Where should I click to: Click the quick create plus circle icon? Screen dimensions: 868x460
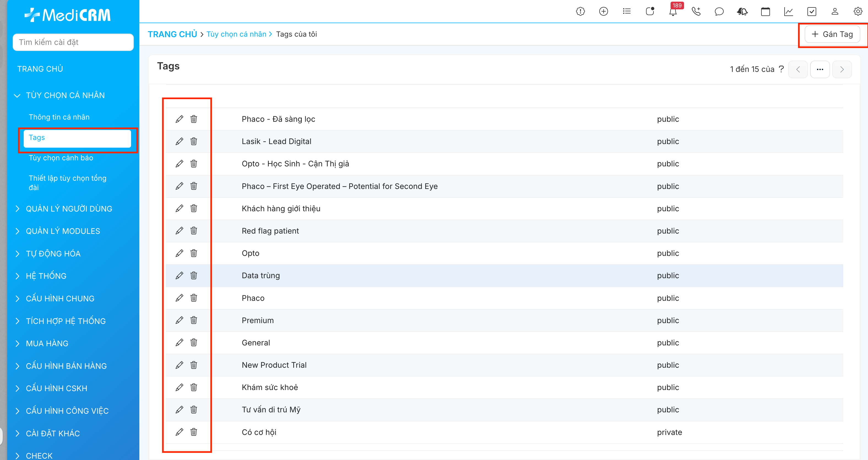(603, 12)
